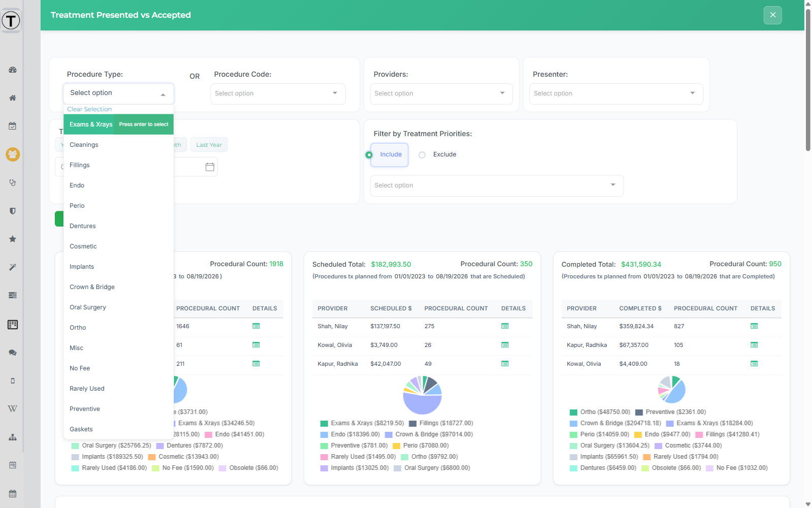Open the org chart sitemap icon in sidebar
The height and width of the screenshot is (508, 812).
coord(13,437)
